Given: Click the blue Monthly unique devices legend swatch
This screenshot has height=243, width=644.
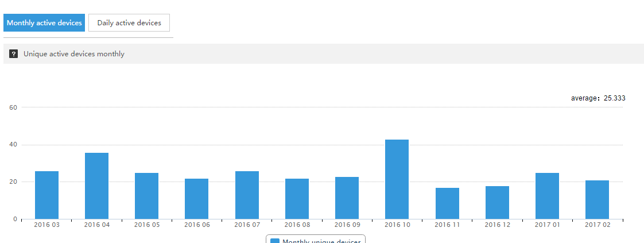Looking at the screenshot, I should [275, 241].
